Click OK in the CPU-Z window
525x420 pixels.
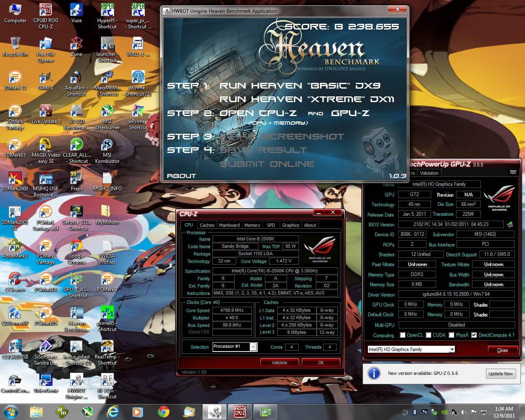pyautogui.click(x=321, y=363)
